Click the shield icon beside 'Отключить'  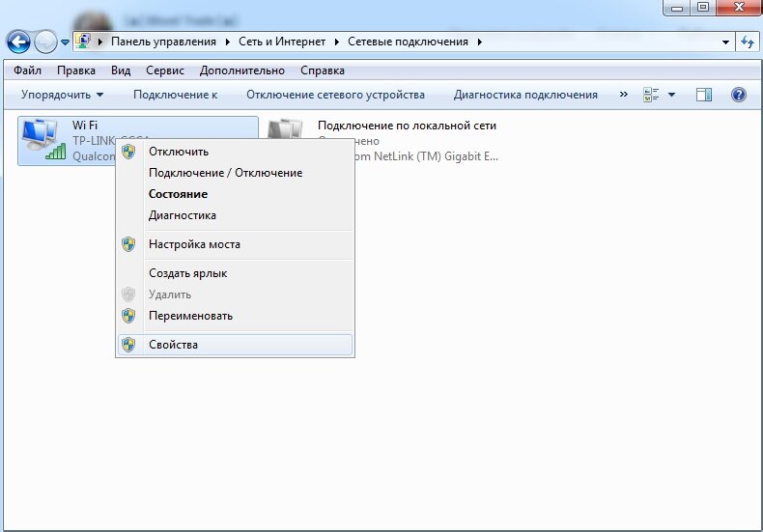128,152
